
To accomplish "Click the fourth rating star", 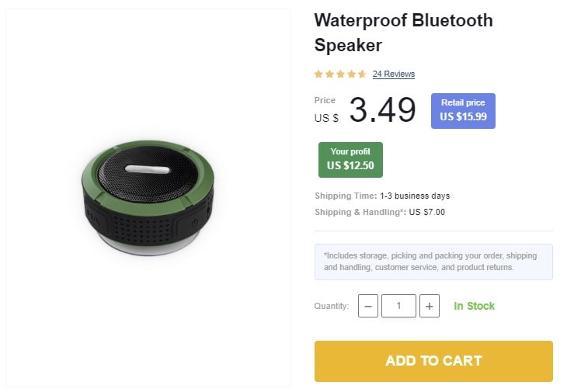I will coord(351,75).
